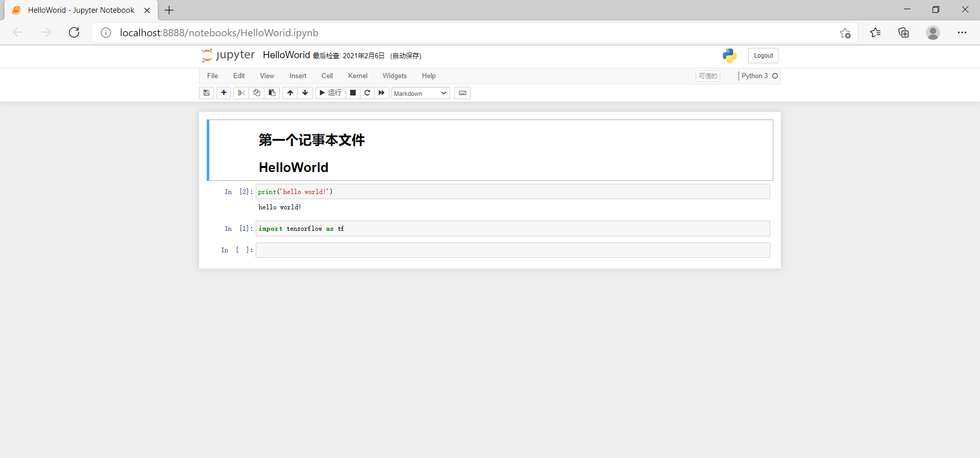The image size is (980, 458).
Task: Restart kernel and run all cells icon
Action: tap(381, 93)
